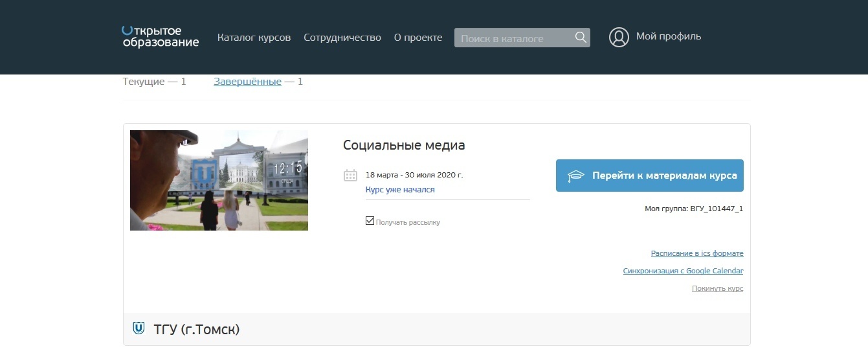
Task: Click the Открытое образование logo
Action: pos(160,37)
